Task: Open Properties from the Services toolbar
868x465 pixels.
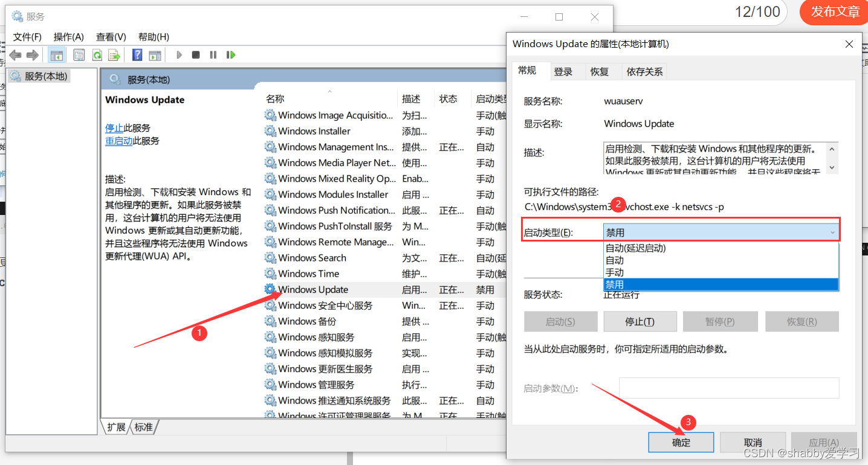Action: pyautogui.click(x=79, y=55)
